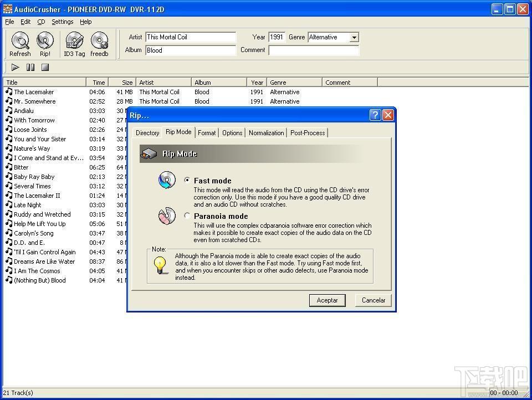Select the track Baby Ray Baby
Image resolution: width=532 pixels, height=400 pixels.
coord(34,177)
